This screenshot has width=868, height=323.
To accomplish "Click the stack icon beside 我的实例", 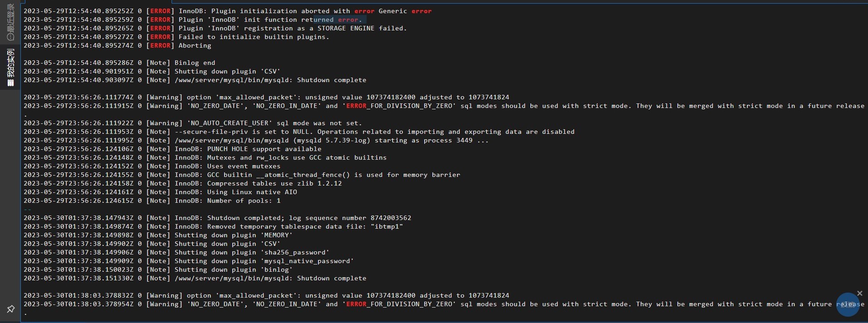I will pos(10,82).
